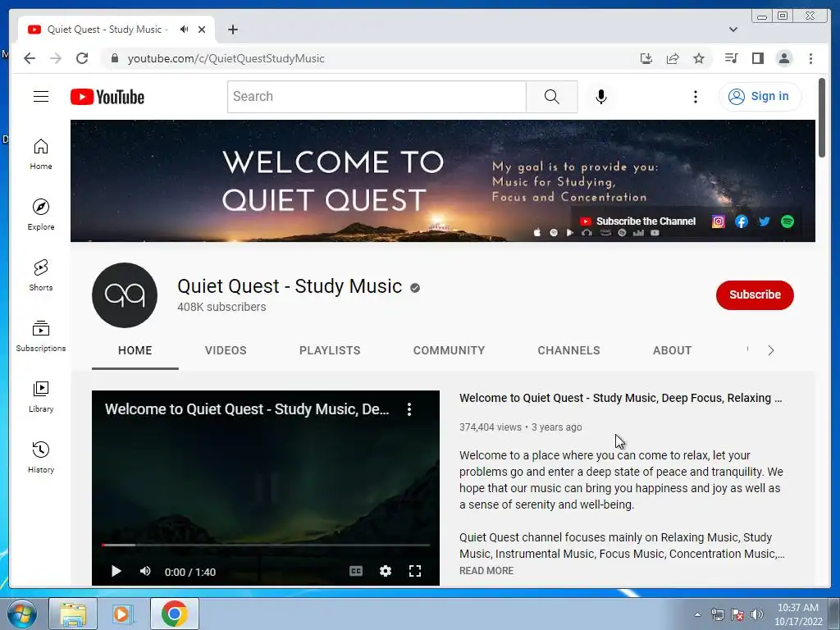
Task: Share this page from address bar
Action: pos(673,58)
